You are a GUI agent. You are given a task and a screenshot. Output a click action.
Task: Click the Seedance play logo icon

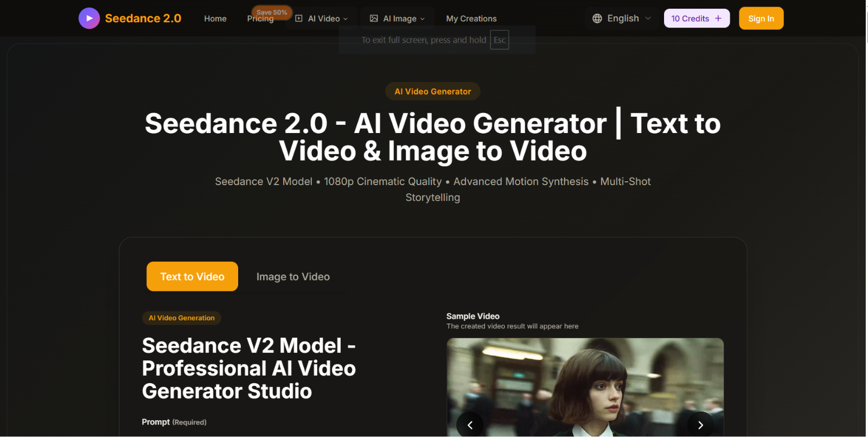coord(89,18)
